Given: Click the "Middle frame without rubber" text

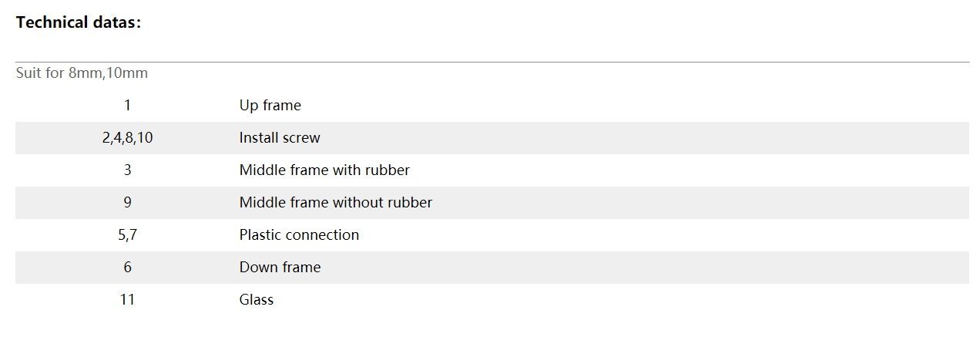Looking at the screenshot, I should pyautogui.click(x=335, y=203).
